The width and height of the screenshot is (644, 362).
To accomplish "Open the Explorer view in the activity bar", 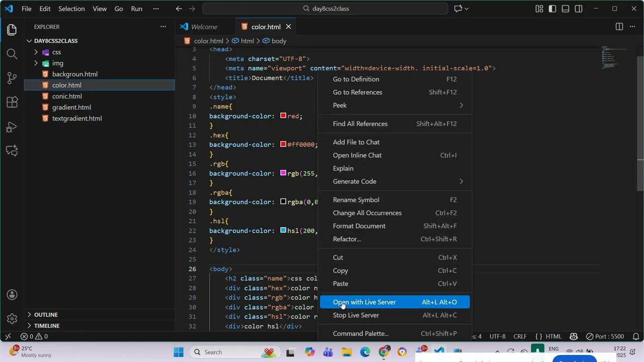I will click(12, 30).
